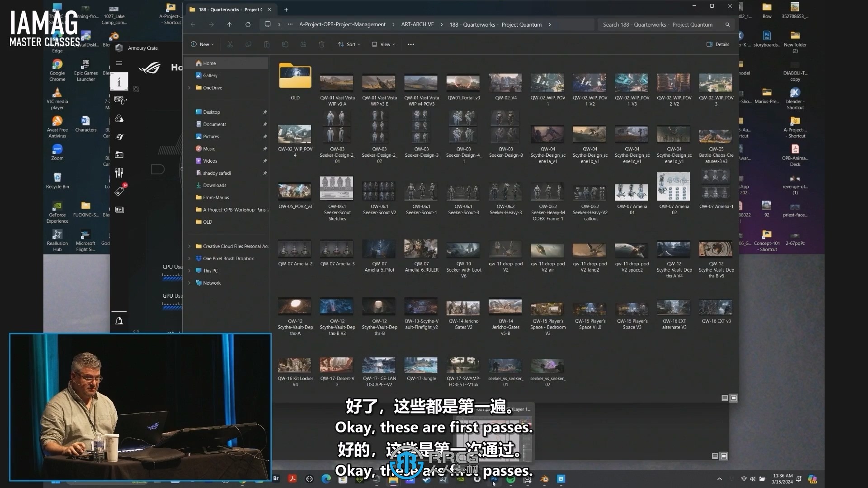Refresh the current folder view
Image resolution: width=868 pixels, height=488 pixels.
(x=248, y=24)
